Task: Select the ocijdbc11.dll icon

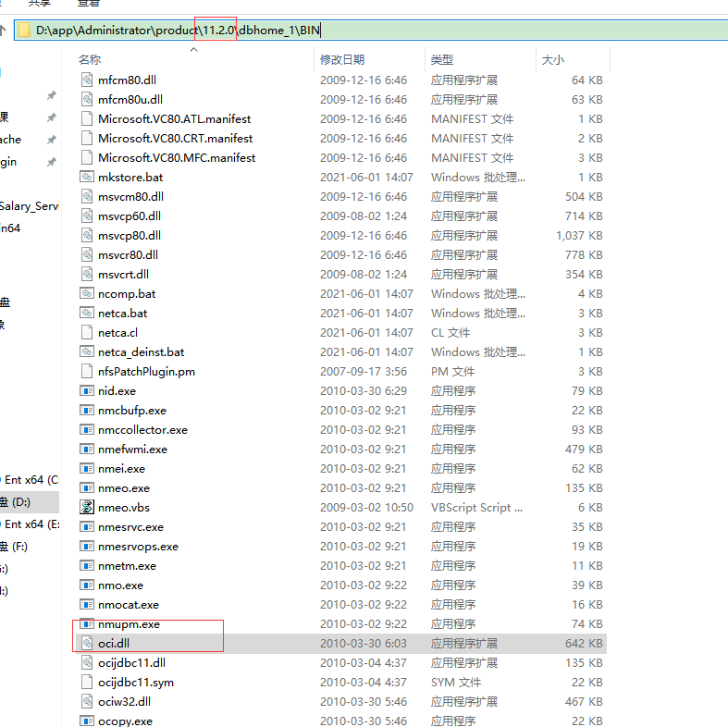Action: [87, 662]
